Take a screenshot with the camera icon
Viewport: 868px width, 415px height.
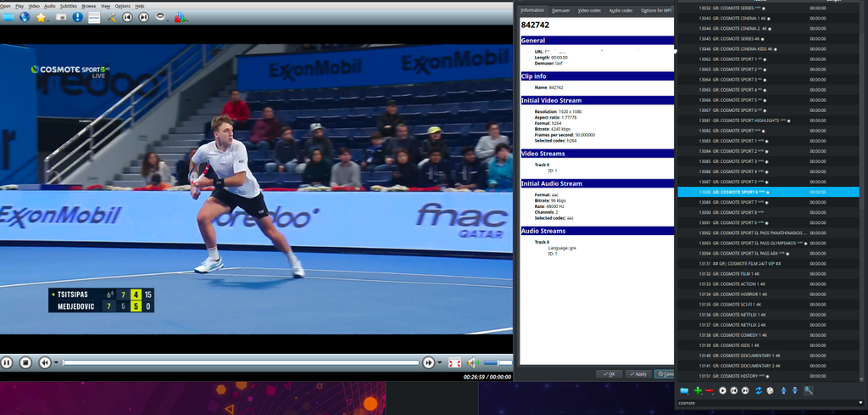[61, 17]
